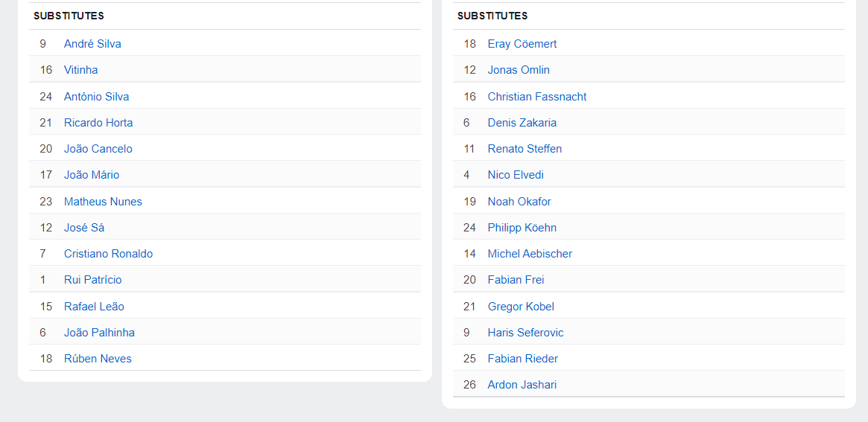The image size is (868, 422).
Task: Select Rafael Leão from the list
Action: (x=94, y=307)
